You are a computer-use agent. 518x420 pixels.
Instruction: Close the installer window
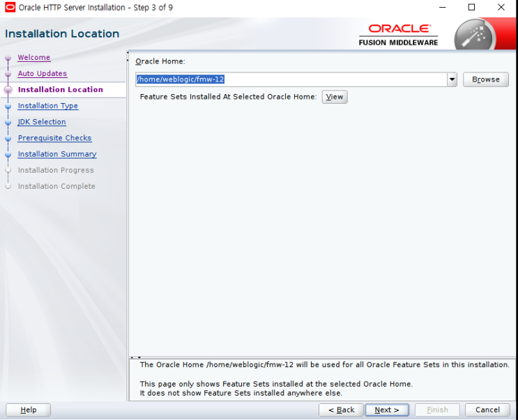(x=501, y=7)
